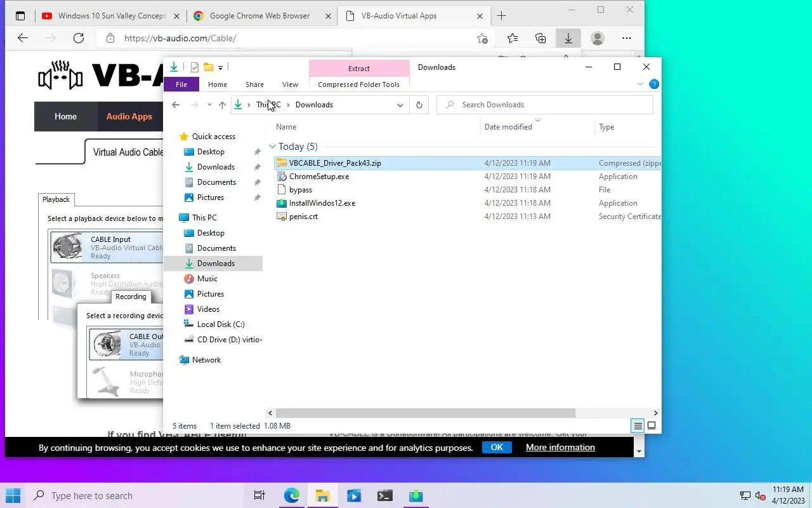Open the File menu in Explorer

181,84
